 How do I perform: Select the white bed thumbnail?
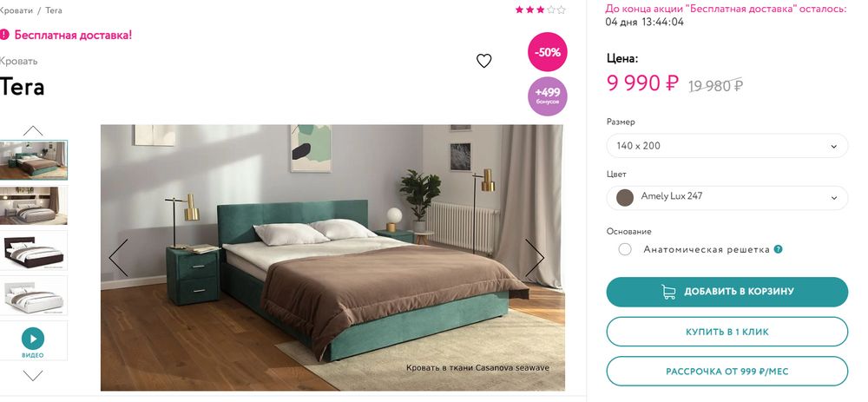(33, 296)
